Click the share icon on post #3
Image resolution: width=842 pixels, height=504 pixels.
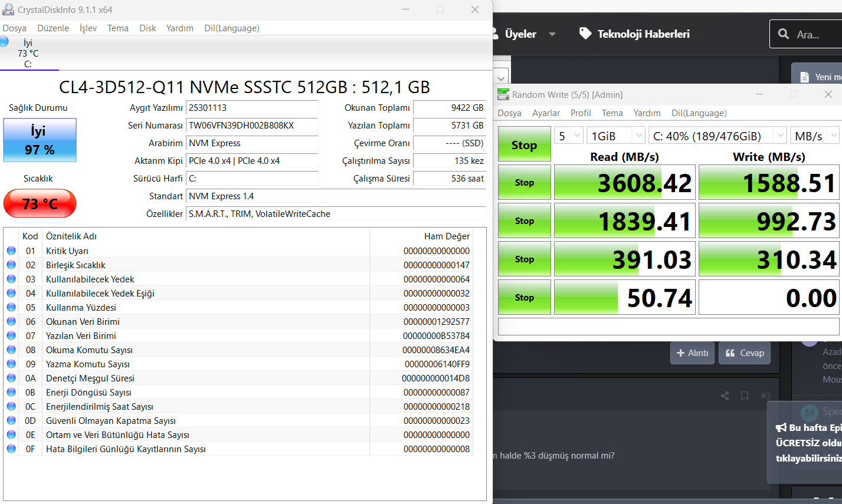click(725, 396)
